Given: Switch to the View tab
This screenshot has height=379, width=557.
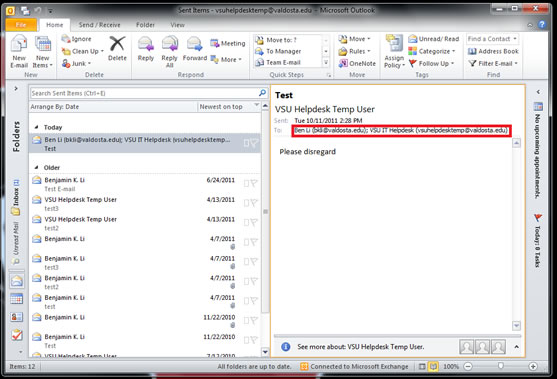Looking at the screenshot, I should pyautogui.click(x=177, y=25).
